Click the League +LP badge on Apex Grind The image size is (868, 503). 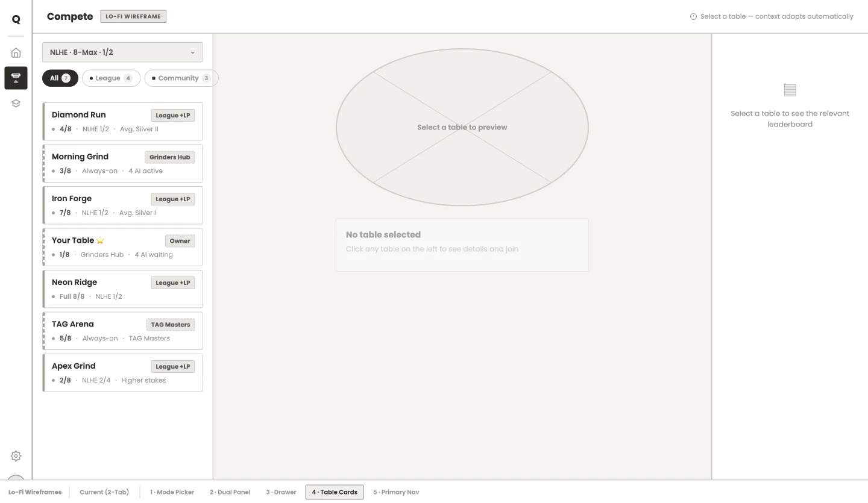(173, 366)
